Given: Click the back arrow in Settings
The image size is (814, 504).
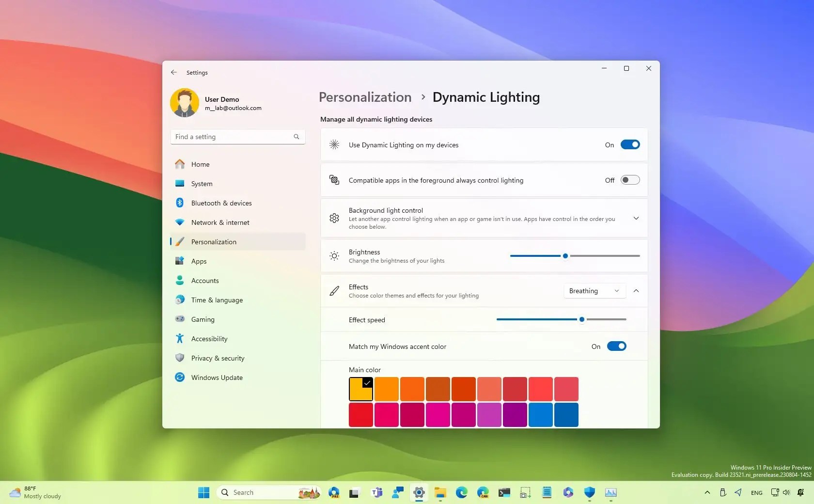Looking at the screenshot, I should pyautogui.click(x=173, y=72).
